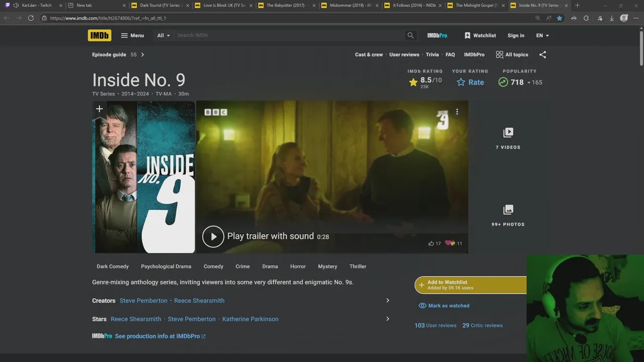The height and width of the screenshot is (362, 644).
Task: Open a new browser tab plus
Action: [577, 5]
